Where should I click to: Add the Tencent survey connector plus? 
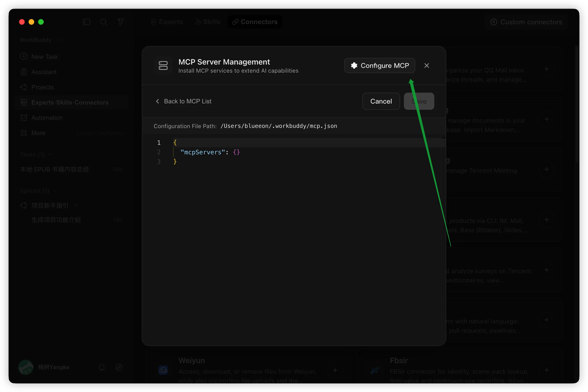pyautogui.click(x=547, y=270)
